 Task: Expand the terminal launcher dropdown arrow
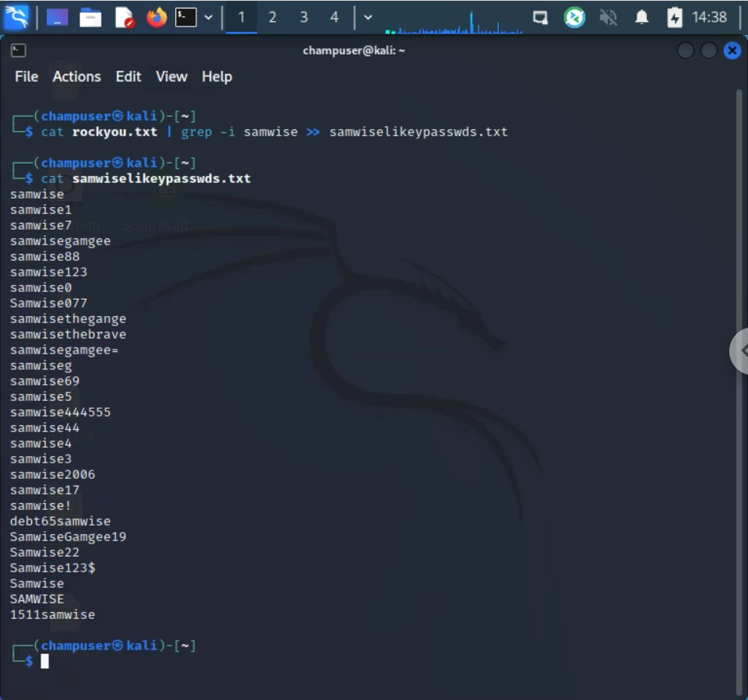209,18
